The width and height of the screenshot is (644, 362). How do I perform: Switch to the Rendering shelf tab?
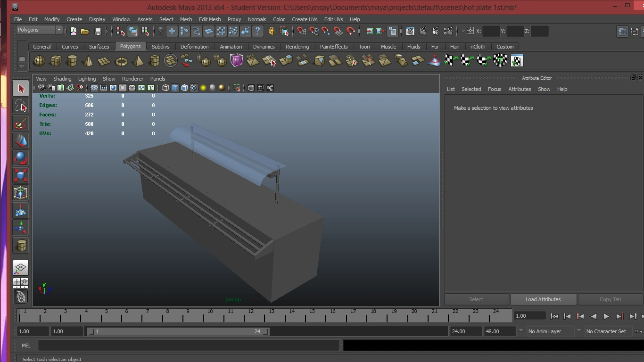[297, 47]
